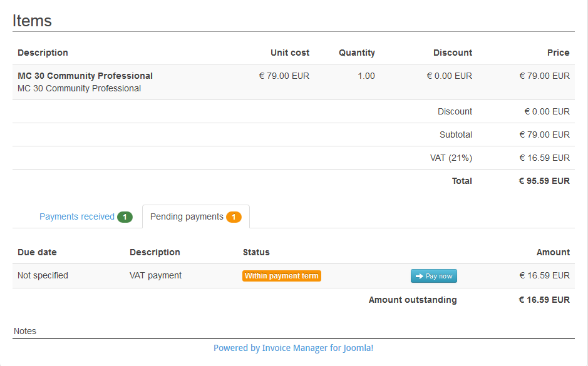Screen dimensions: 588x366
Task: Click the Within payment term status label
Action: coord(282,276)
